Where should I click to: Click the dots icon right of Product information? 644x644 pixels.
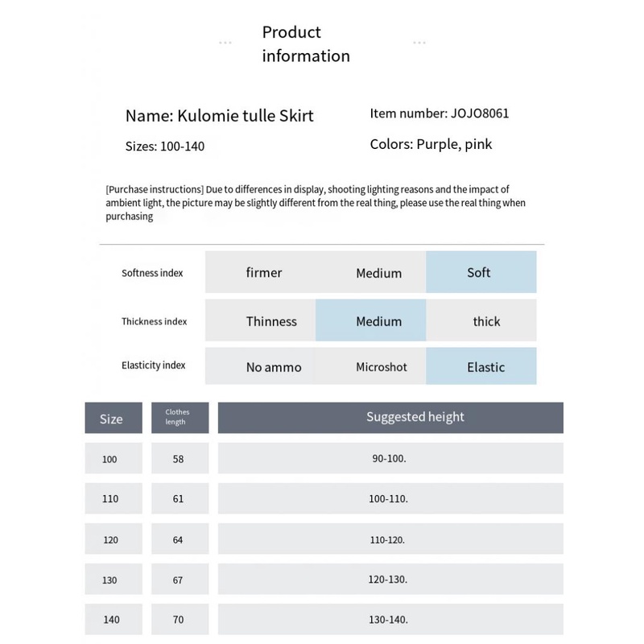coord(419,43)
